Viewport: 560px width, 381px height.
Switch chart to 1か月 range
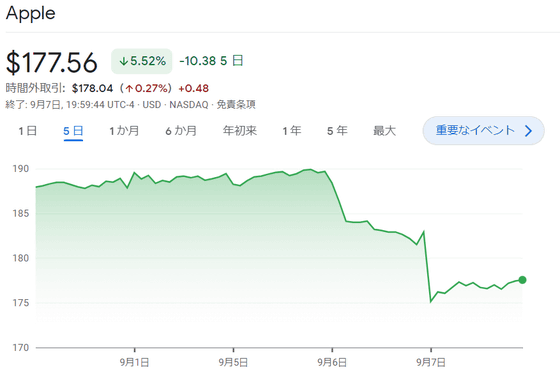click(124, 131)
